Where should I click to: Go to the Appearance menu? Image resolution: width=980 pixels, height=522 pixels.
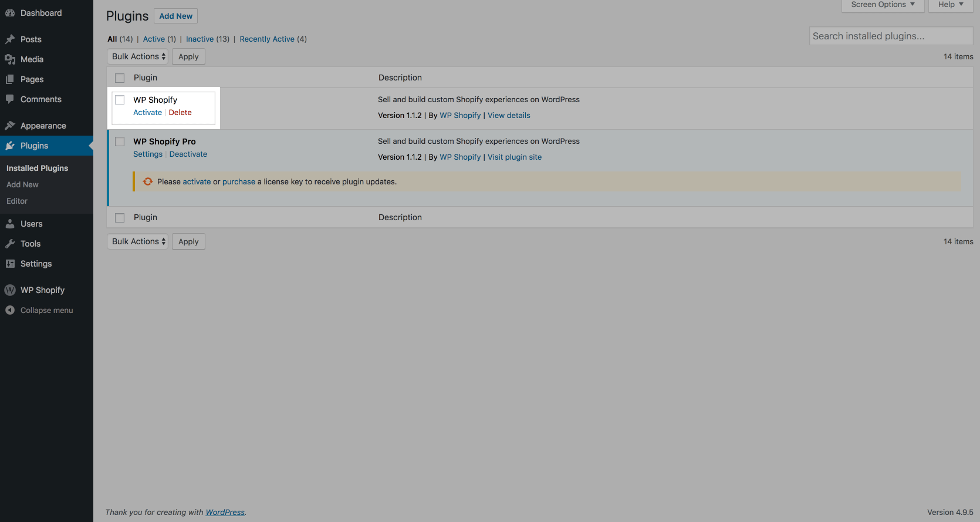[x=43, y=126]
